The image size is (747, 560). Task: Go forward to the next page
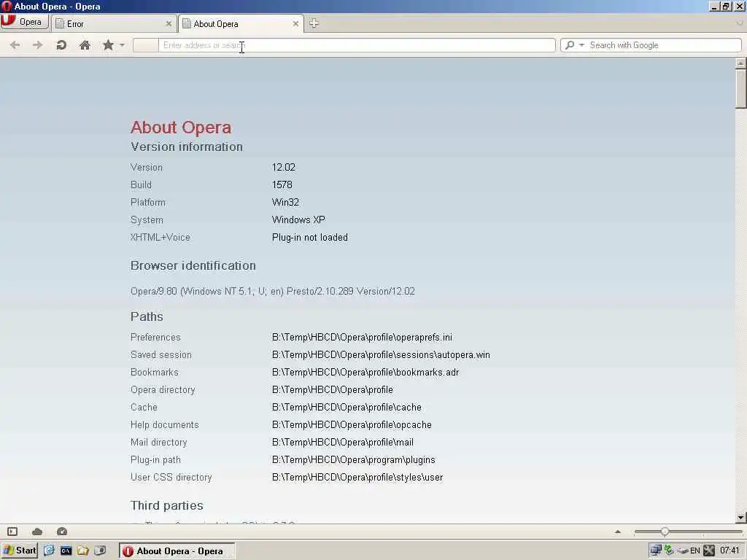[x=38, y=45]
